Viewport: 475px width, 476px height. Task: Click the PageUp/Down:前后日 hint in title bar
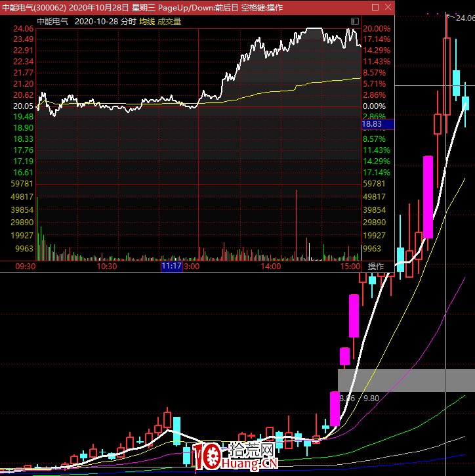198,7
